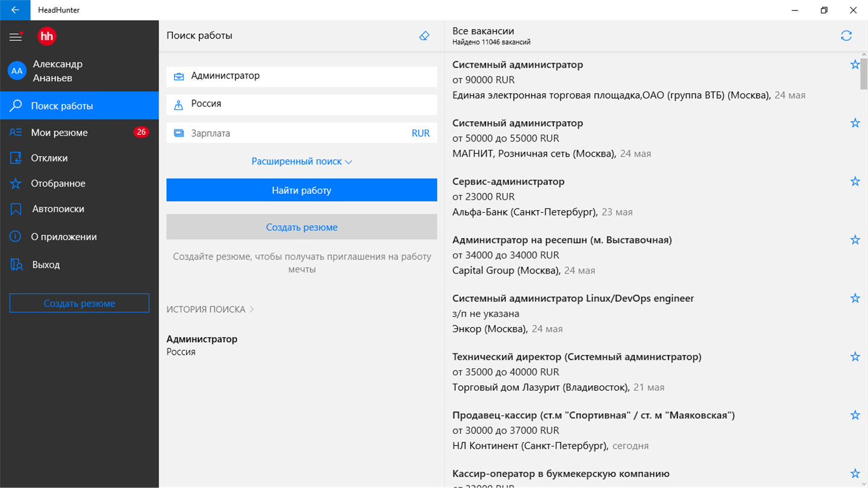Favorite the Сервис-администратор vacancy
This screenshot has width=868, height=488.
pos(855,181)
